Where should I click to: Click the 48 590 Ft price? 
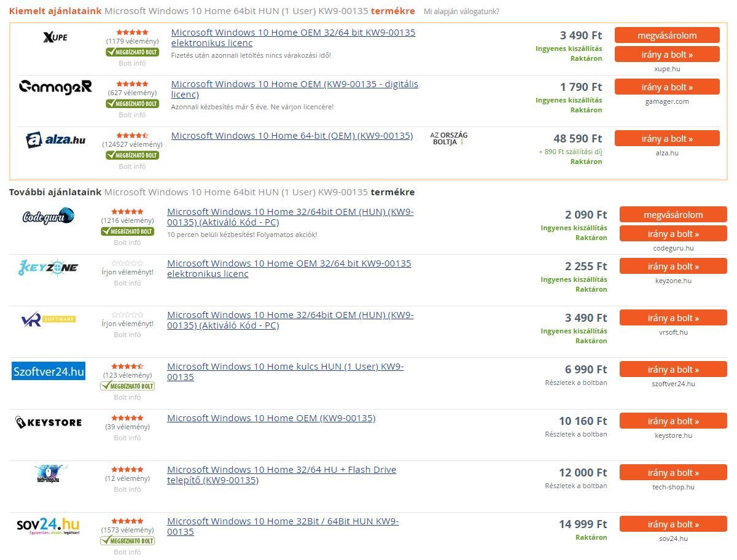[x=578, y=139]
